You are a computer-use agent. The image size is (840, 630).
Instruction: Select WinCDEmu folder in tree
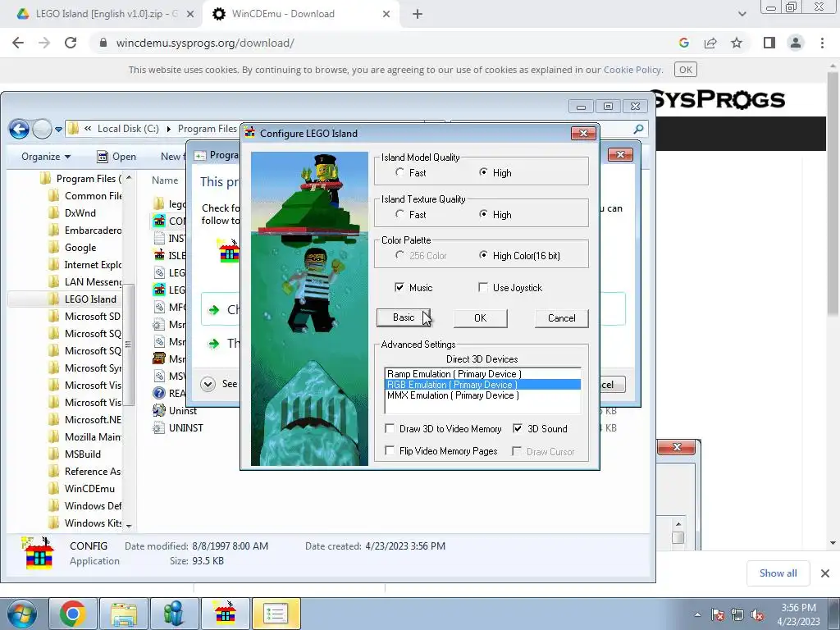89,489
